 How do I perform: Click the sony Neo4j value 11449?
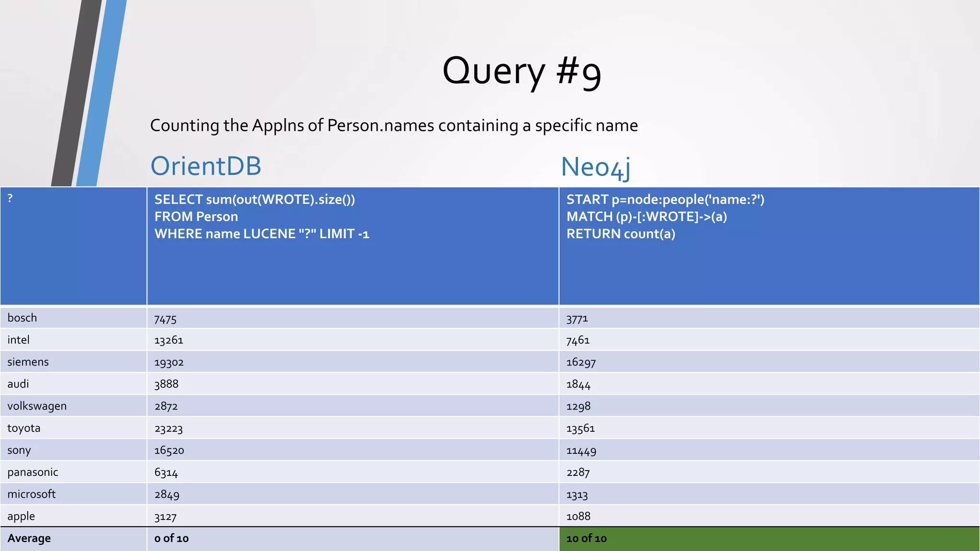(581, 451)
